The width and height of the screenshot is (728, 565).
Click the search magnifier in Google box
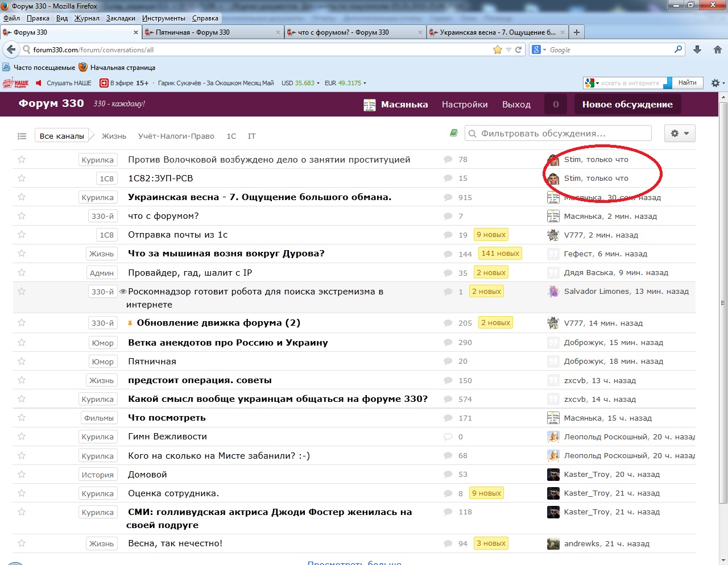pyautogui.click(x=678, y=49)
